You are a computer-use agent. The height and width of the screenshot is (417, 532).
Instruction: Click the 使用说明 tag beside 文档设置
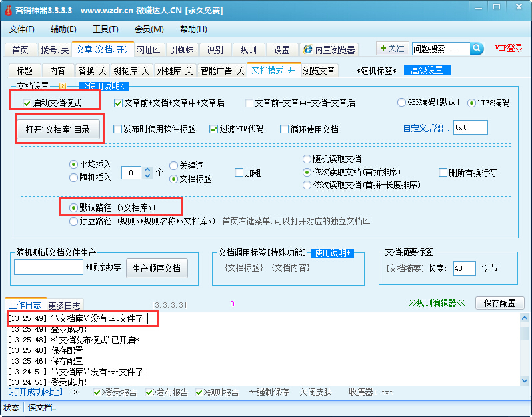(103, 86)
